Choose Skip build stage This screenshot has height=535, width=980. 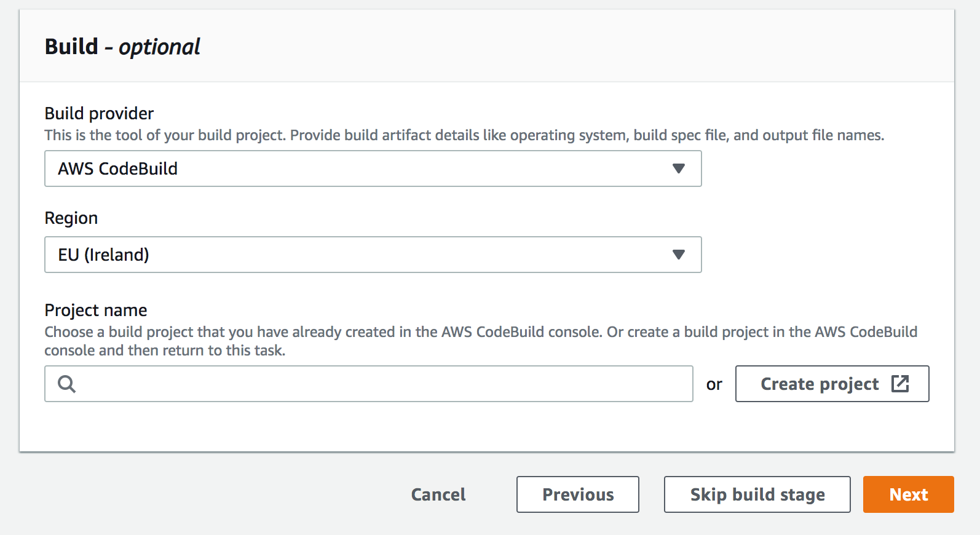[757, 494]
